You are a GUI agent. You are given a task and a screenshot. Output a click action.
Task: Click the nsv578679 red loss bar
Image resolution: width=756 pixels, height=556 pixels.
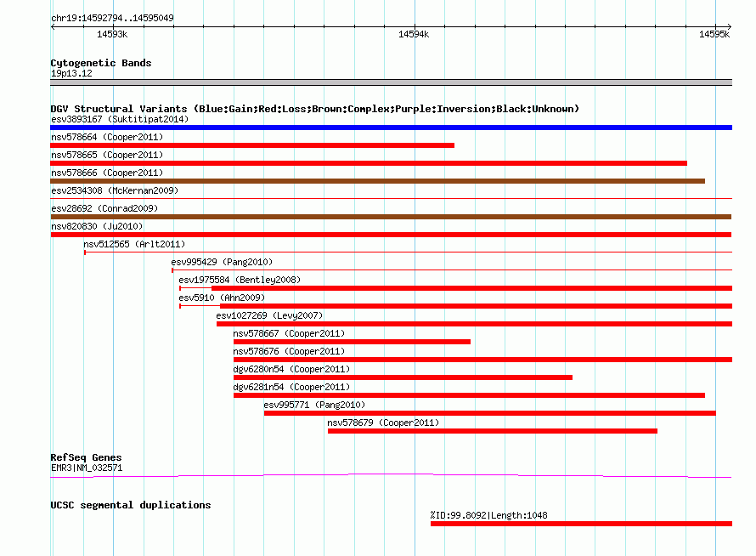pos(493,431)
